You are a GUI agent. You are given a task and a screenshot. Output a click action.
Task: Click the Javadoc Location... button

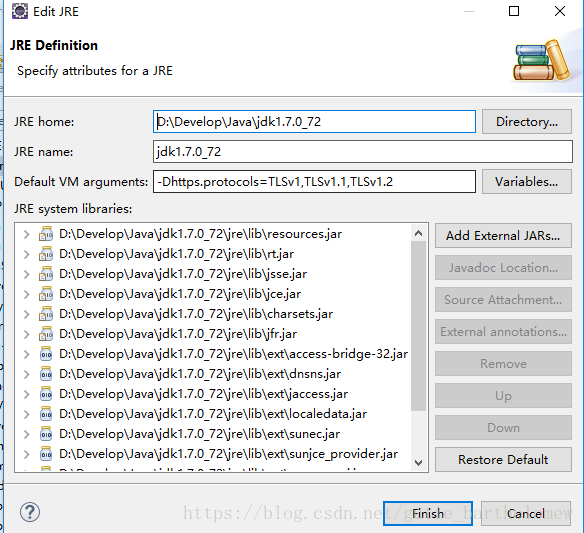click(x=503, y=268)
